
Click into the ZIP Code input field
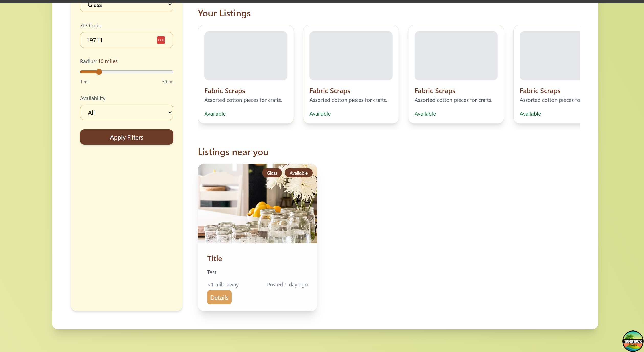(x=118, y=40)
